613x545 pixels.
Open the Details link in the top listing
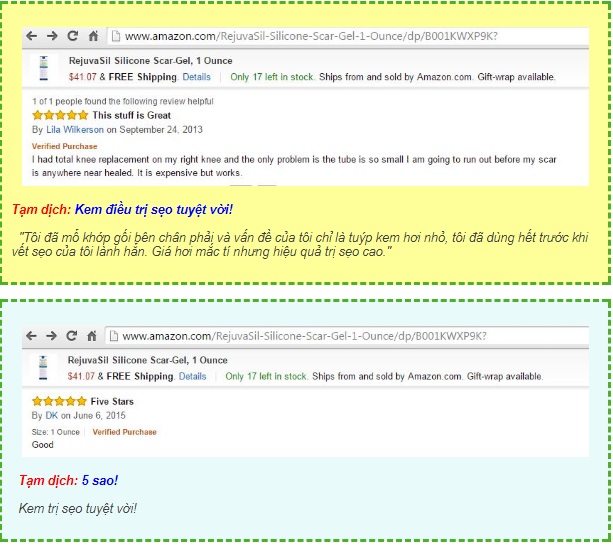(x=196, y=77)
